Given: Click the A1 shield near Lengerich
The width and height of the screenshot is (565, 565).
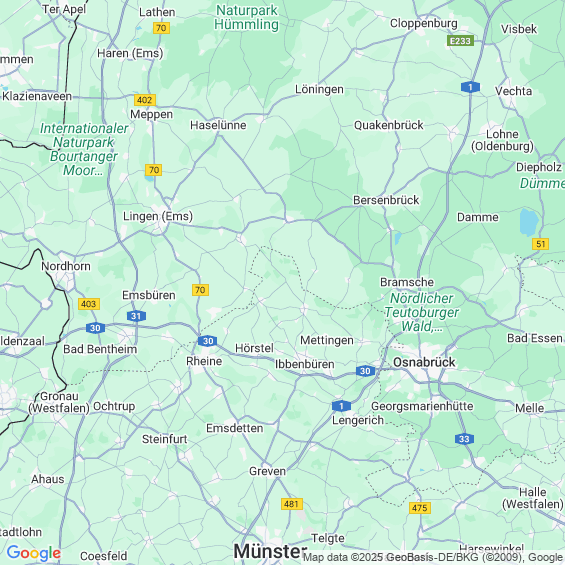Looking at the screenshot, I should click(341, 406).
